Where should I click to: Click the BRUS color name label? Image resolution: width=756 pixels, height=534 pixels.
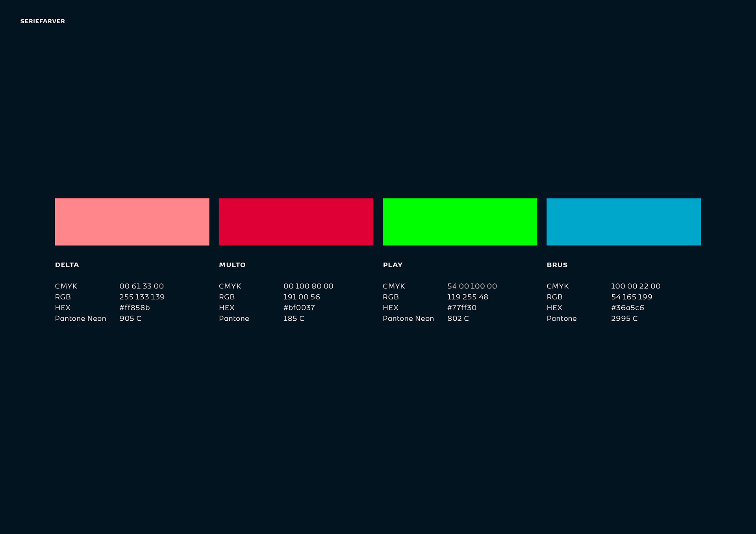point(557,265)
